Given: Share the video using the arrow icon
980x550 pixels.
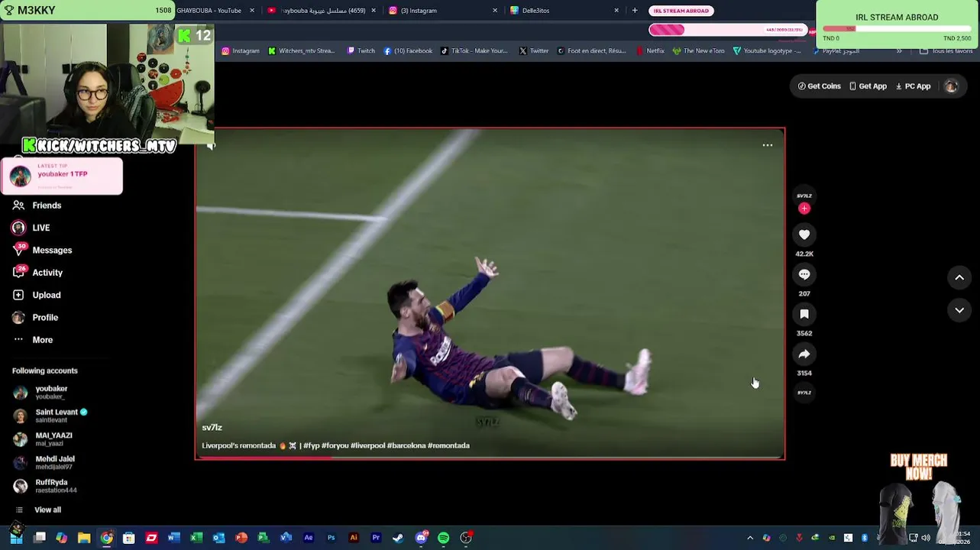Looking at the screenshot, I should [x=804, y=354].
